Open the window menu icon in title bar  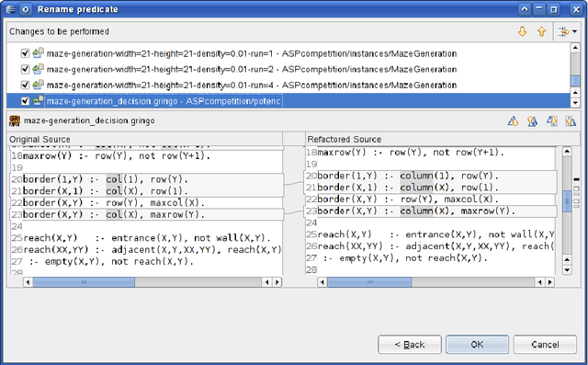[x=11, y=9]
